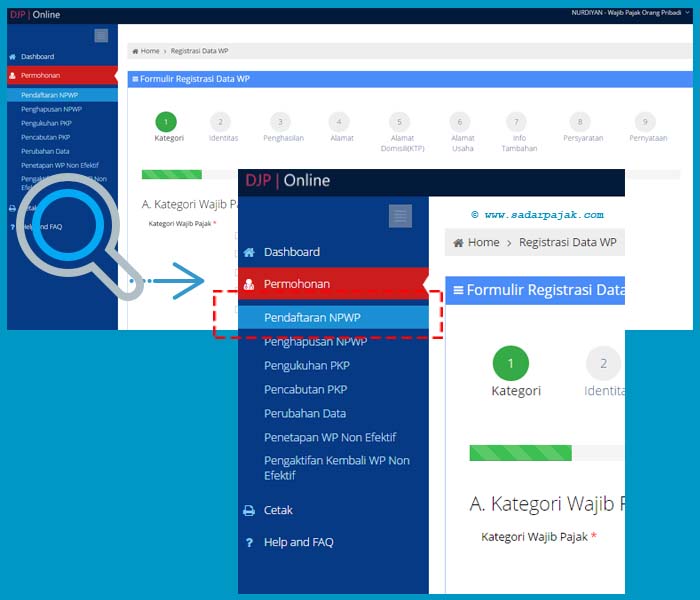The image size is (700, 600).
Task: Go to step 4 Alamat in the wizard
Action: pyautogui.click(x=339, y=122)
